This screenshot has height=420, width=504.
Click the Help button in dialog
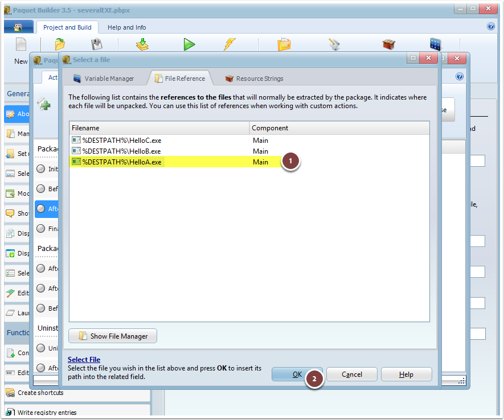406,374
